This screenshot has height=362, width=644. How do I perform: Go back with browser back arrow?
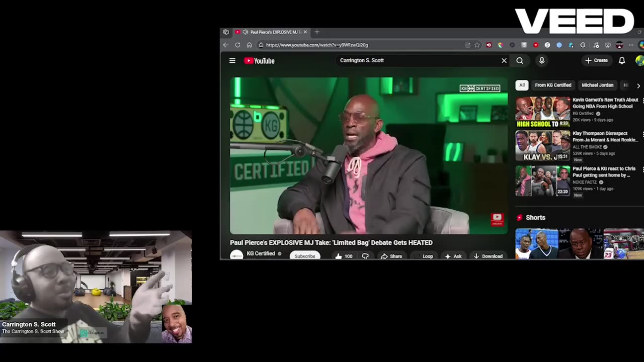coord(226,45)
